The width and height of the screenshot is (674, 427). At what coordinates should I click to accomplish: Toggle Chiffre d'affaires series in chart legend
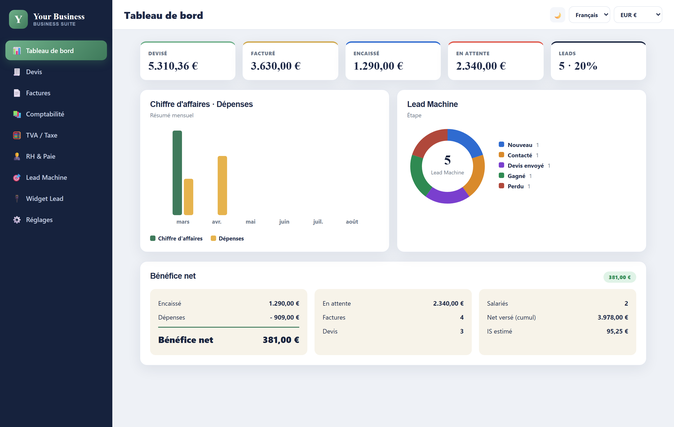(176, 238)
